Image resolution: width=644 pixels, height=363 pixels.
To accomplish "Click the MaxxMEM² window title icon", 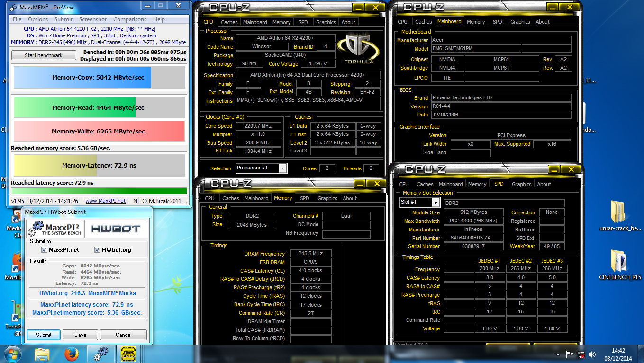I will pyautogui.click(x=14, y=7).
